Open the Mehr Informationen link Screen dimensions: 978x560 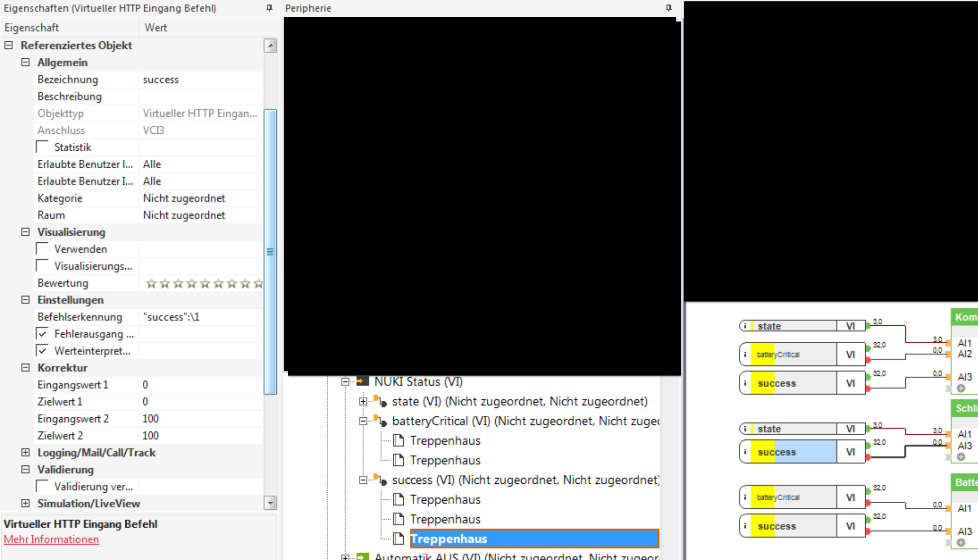click(51, 539)
